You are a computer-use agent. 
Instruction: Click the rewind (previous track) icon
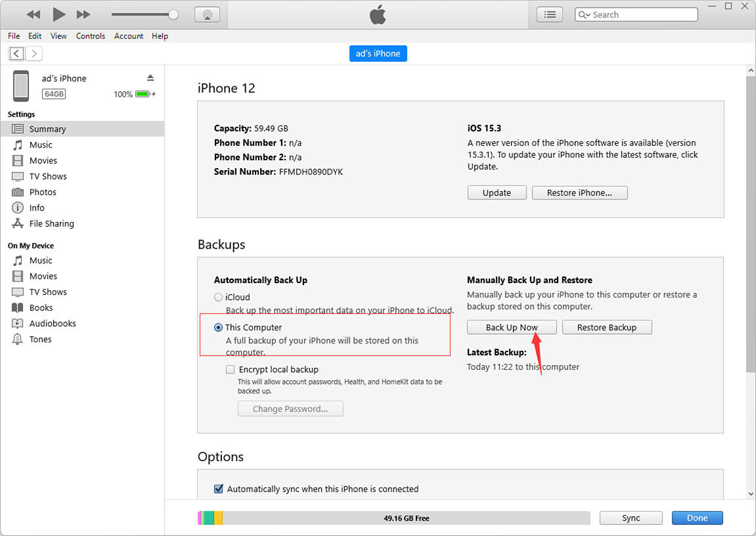[x=33, y=14]
